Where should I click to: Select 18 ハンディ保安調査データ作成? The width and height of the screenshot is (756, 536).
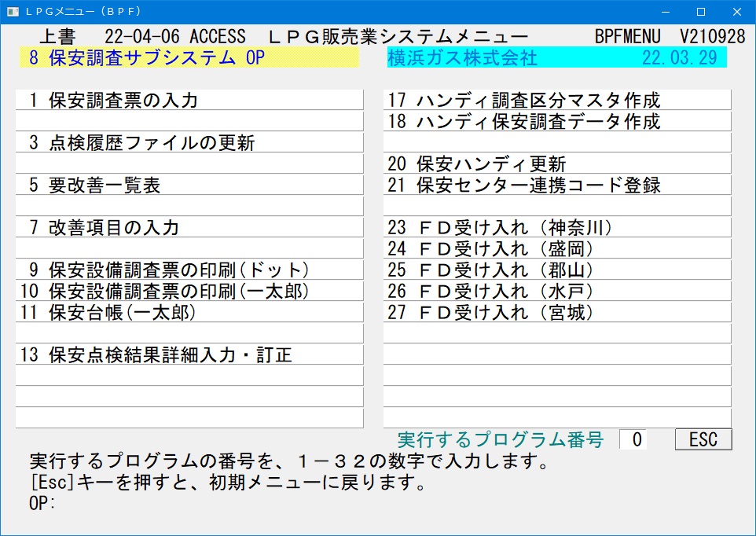(557, 122)
